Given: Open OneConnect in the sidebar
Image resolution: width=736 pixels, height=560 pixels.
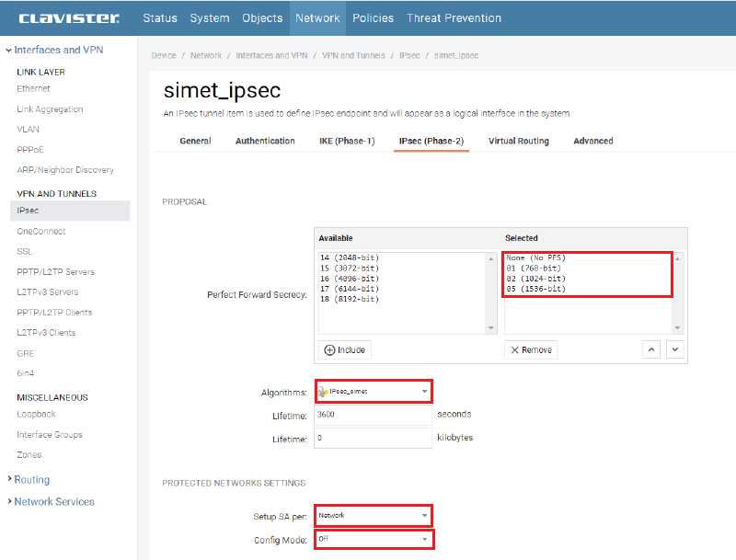Looking at the screenshot, I should [40, 231].
